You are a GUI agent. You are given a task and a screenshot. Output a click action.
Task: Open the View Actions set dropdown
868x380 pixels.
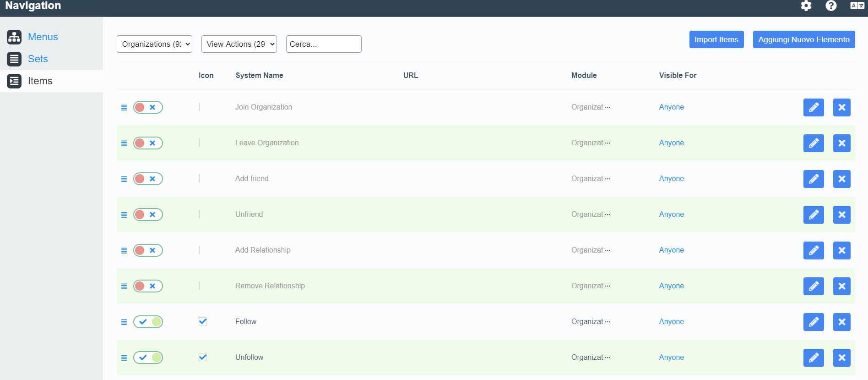click(239, 44)
